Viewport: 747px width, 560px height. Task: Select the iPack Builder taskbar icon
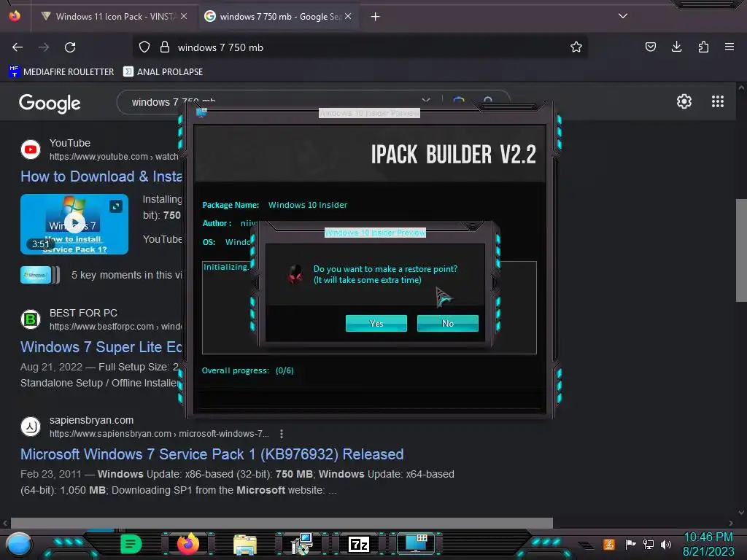point(416,543)
